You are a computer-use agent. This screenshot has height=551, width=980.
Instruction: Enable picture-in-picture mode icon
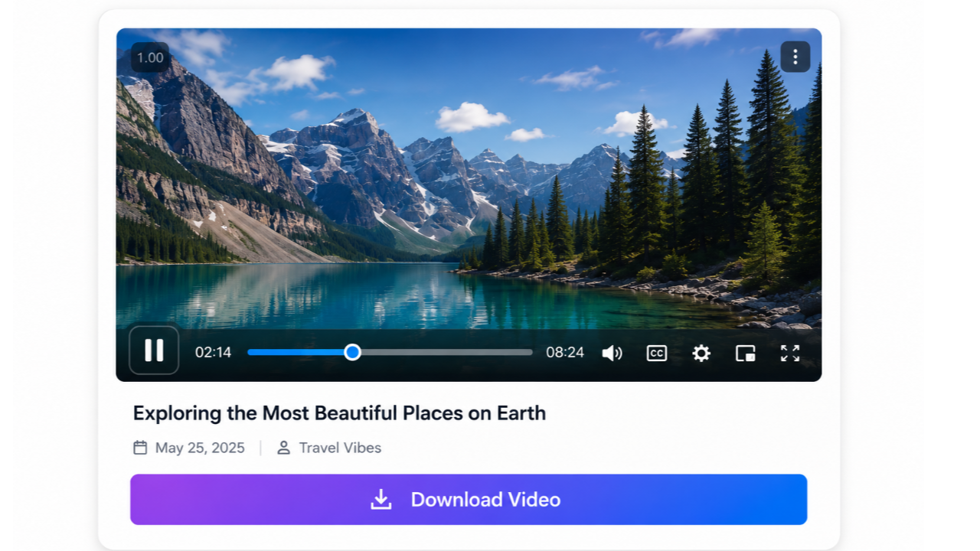[x=746, y=353]
